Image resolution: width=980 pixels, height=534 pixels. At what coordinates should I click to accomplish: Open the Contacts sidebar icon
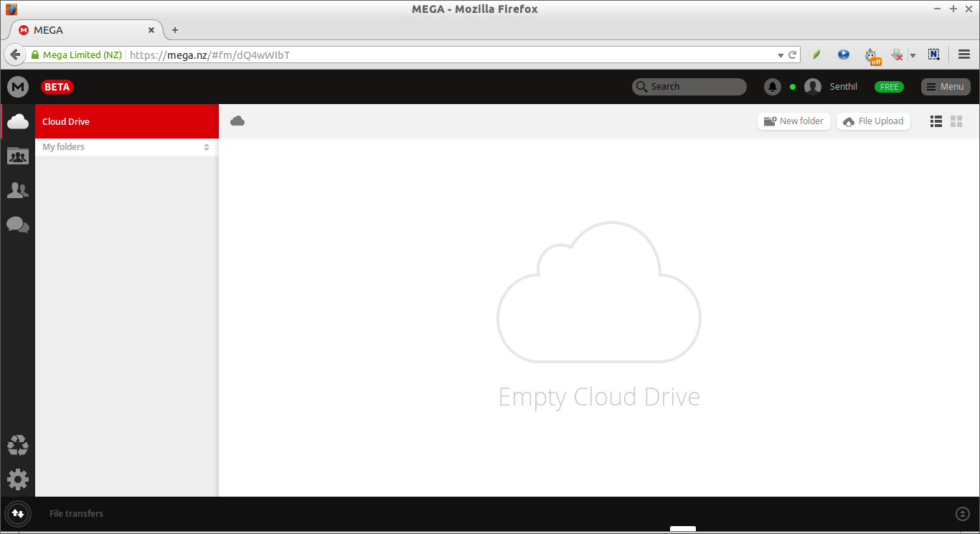click(x=18, y=190)
